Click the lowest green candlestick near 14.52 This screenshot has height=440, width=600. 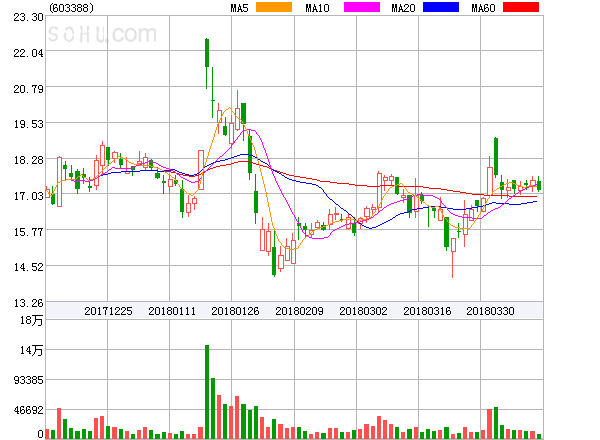tap(274, 253)
